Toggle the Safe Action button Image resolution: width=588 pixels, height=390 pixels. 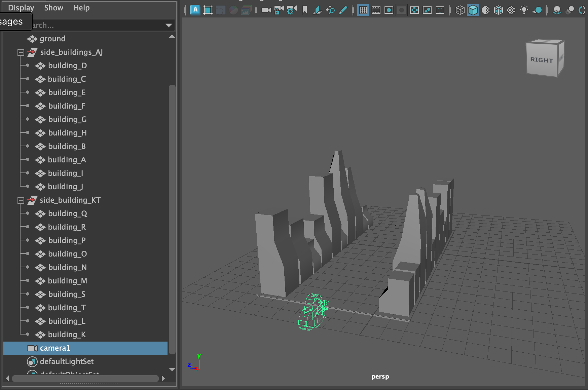click(x=427, y=10)
